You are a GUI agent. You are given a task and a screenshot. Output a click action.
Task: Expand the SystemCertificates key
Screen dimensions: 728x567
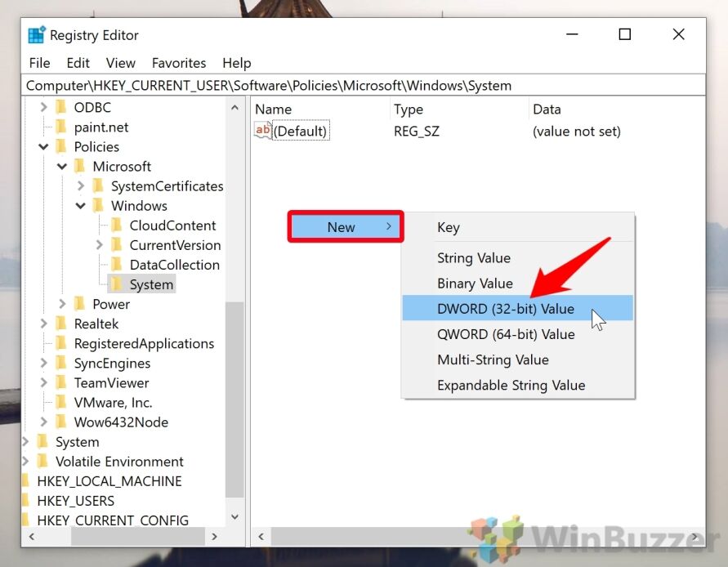coord(81,185)
